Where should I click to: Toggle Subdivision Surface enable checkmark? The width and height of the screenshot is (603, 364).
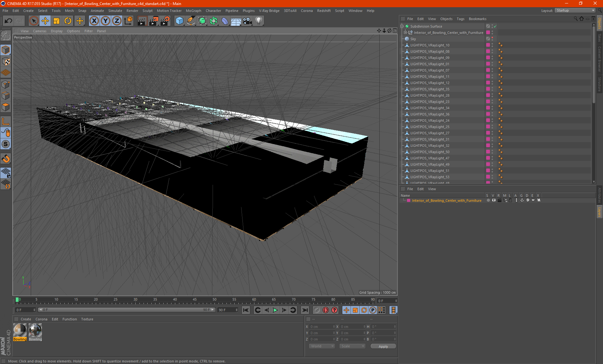pyautogui.click(x=495, y=26)
